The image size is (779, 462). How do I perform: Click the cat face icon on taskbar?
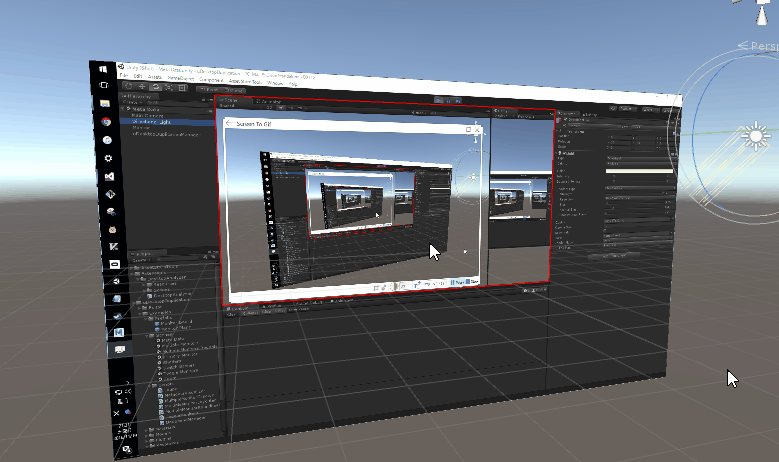pos(112,229)
